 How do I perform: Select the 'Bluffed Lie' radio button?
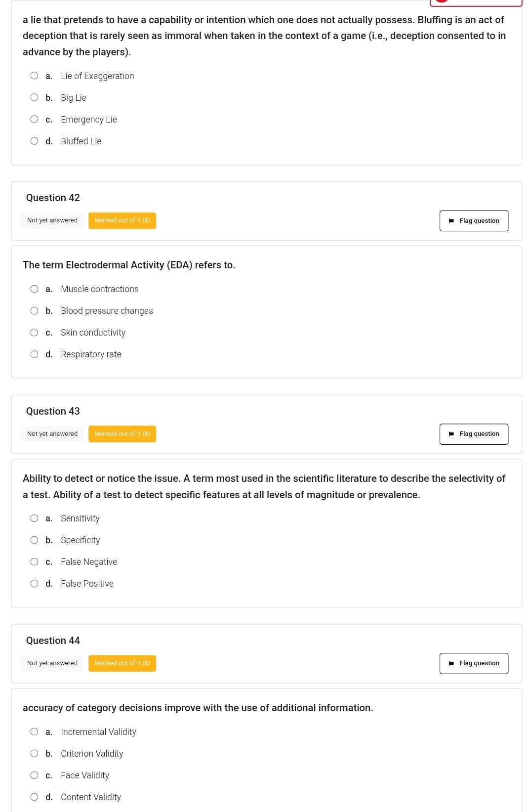point(34,141)
